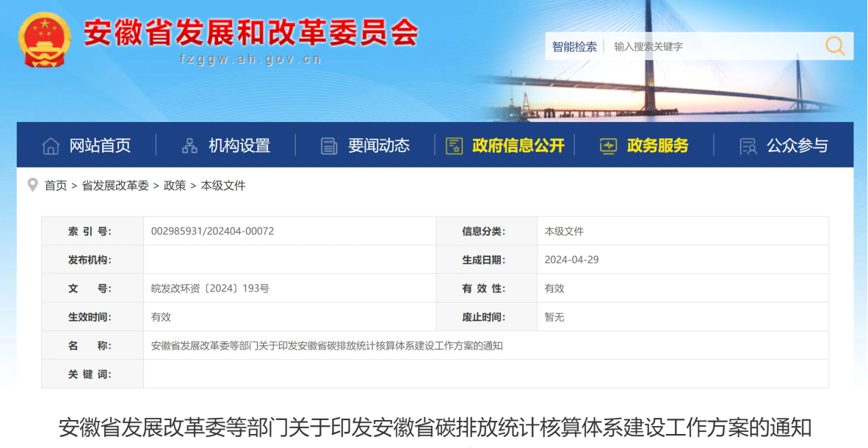The image size is (868, 448).
Task: Open the 政府信息公开 nav item
Action: pos(518,145)
